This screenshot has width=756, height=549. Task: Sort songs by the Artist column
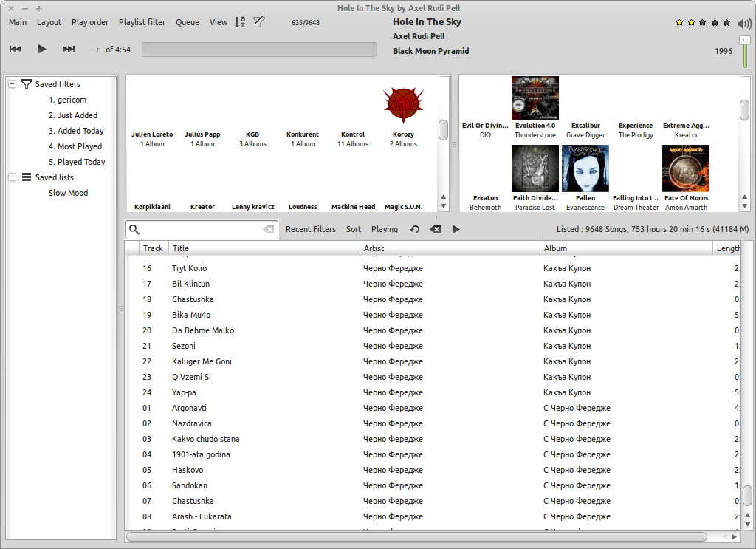[x=450, y=248]
